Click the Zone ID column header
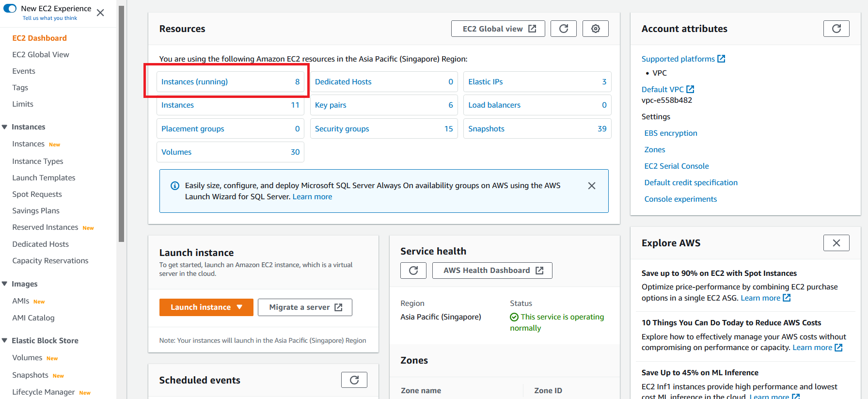 548,391
